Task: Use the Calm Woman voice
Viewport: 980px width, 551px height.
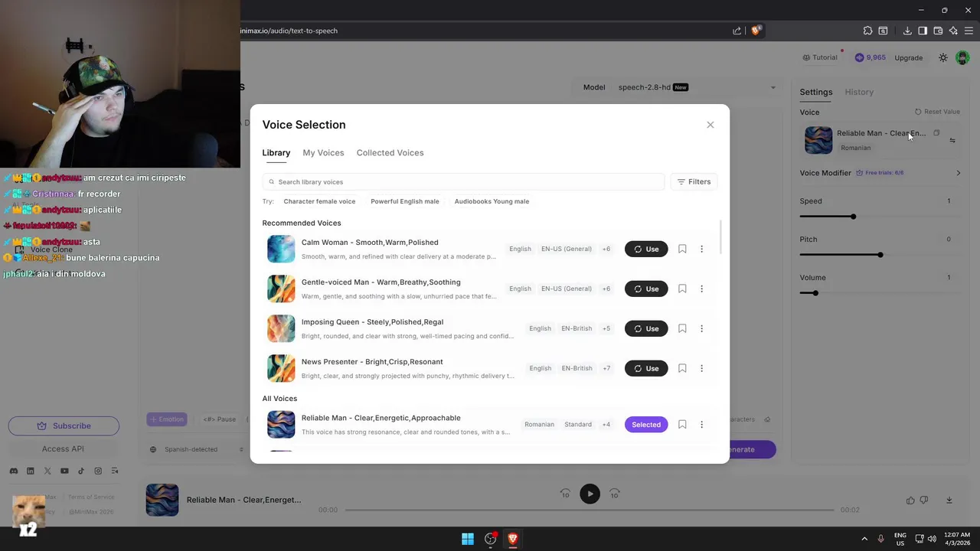Action: pyautogui.click(x=646, y=249)
